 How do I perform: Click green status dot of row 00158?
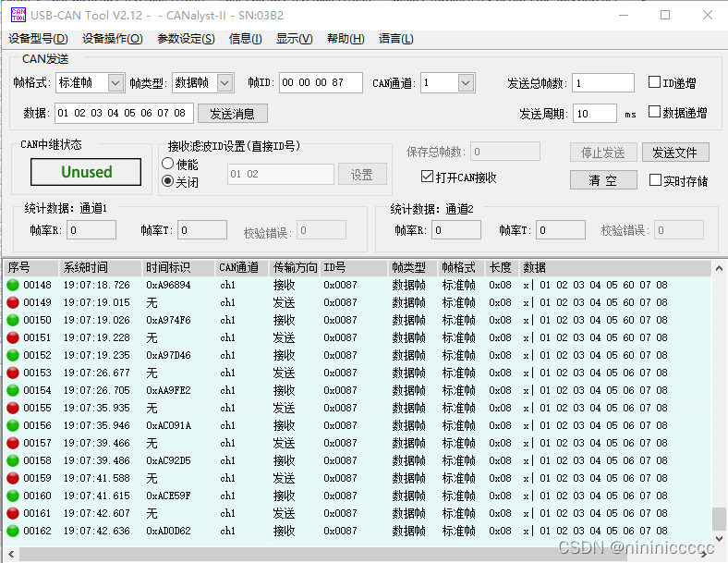[13, 460]
